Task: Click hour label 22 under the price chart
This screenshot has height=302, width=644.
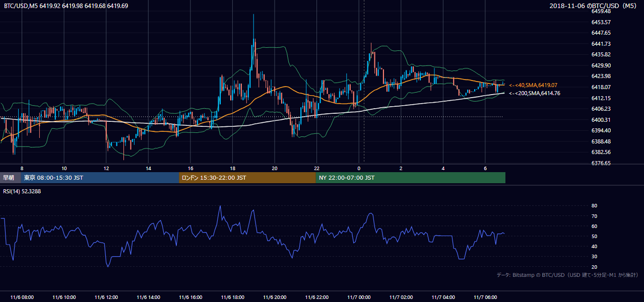Action: tap(316, 168)
